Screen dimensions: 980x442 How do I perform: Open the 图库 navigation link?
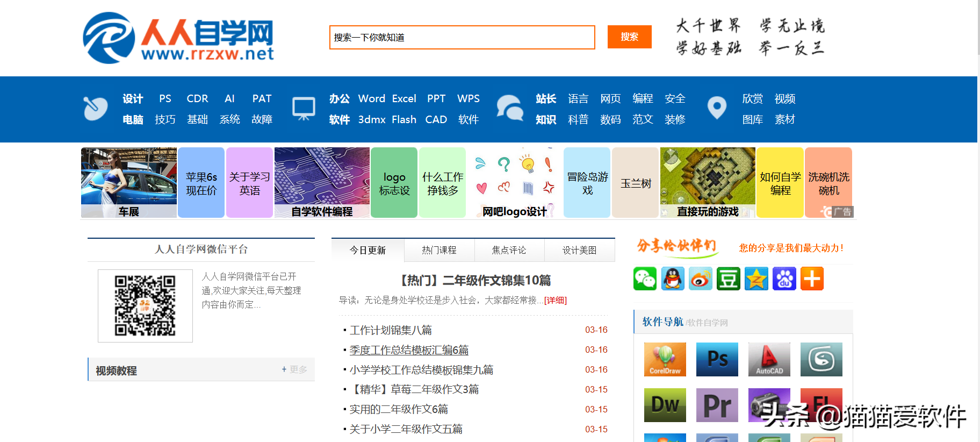753,119
